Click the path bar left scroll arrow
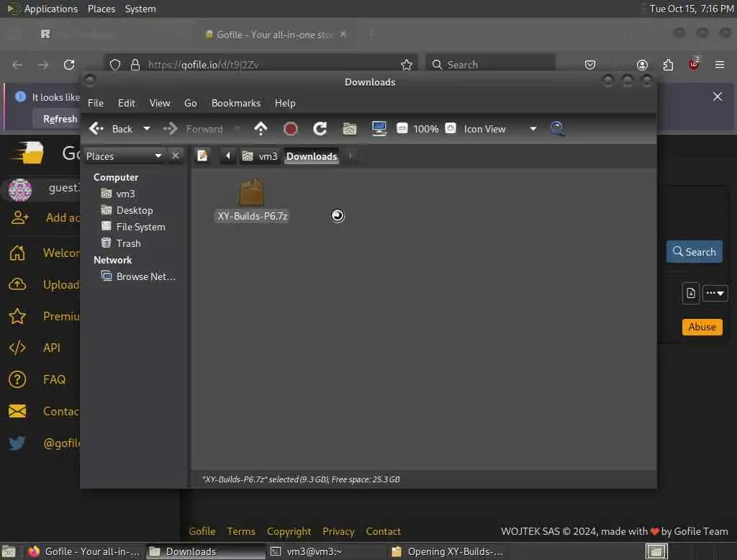The image size is (737, 560). pos(228,155)
